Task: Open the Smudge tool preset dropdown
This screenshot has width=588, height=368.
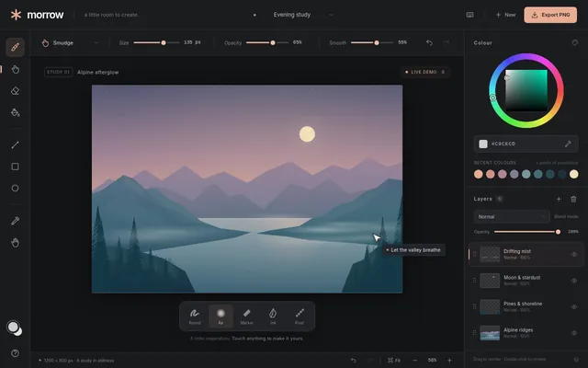Action: pyautogui.click(x=70, y=43)
